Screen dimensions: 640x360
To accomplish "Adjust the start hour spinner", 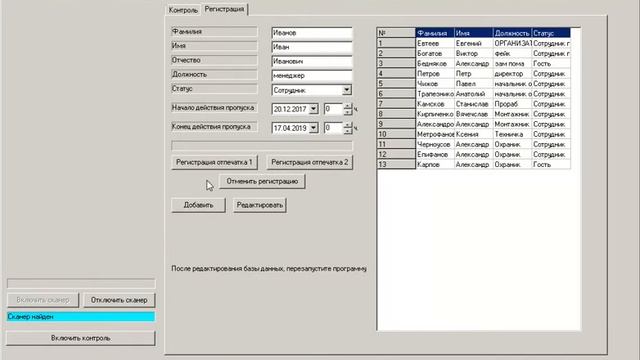I will coord(348,109).
